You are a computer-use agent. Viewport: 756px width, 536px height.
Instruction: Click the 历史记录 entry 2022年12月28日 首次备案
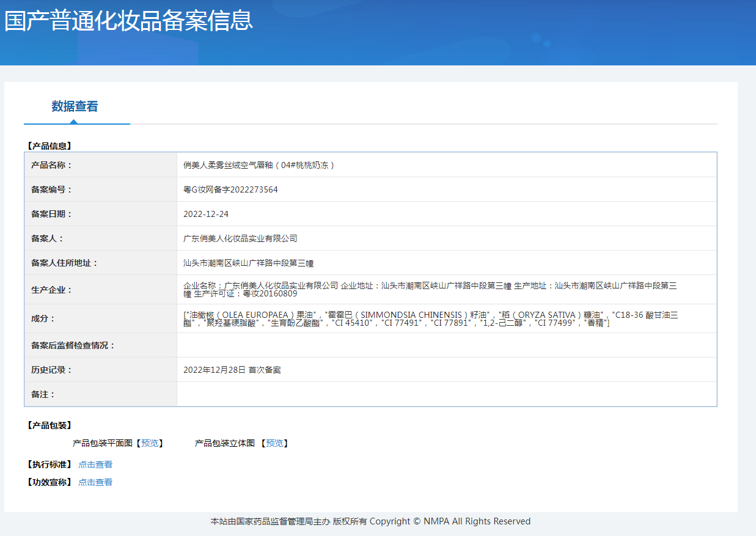click(232, 370)
